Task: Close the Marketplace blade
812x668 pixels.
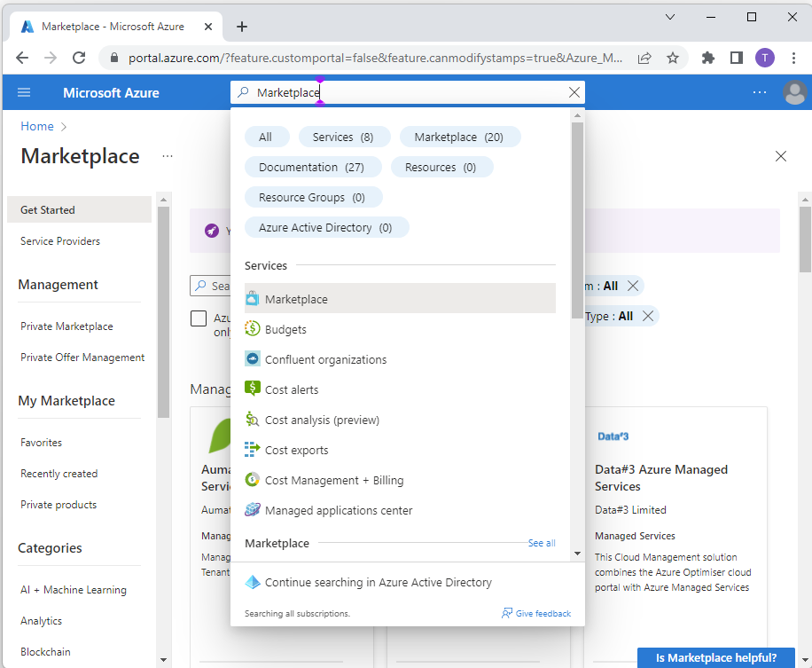Action: coord(780,156)
